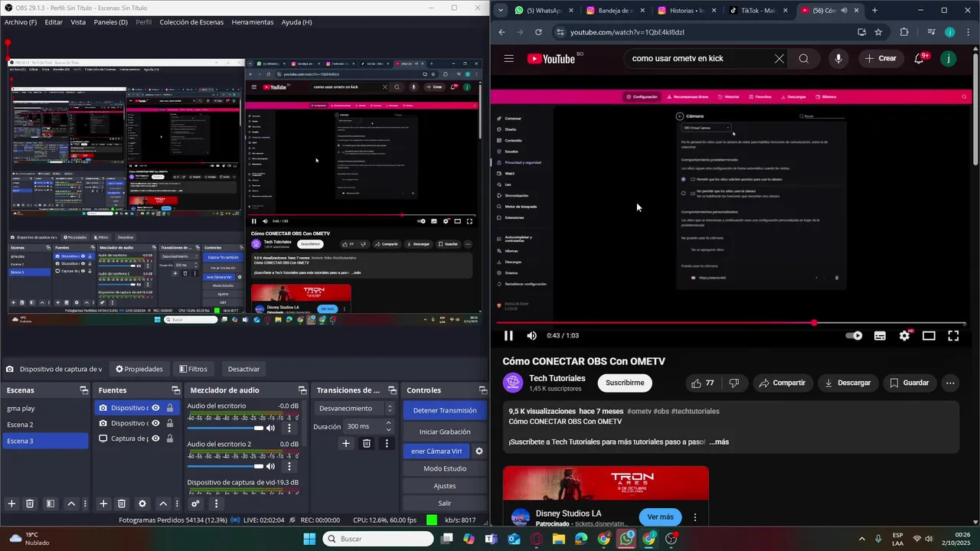Dislike the YouTube video
The height and width of the screenshot is (551, 980).
[734, 383]
